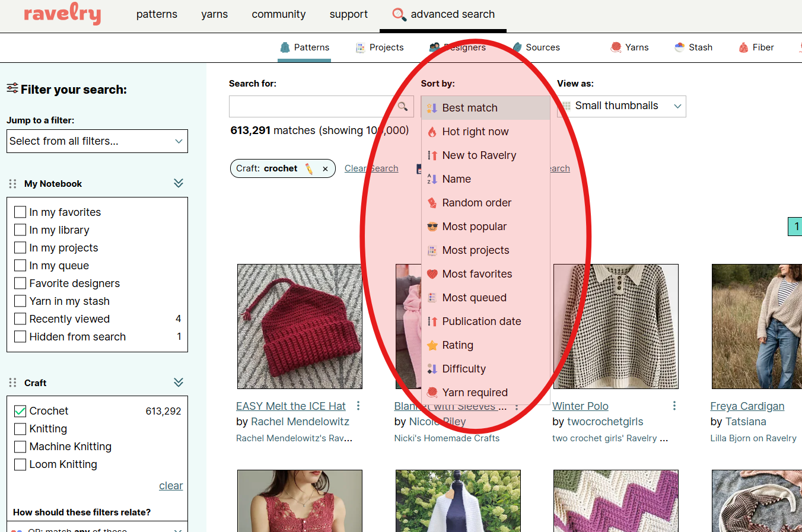Viewport: 802px width, 532px height.
Task: Enable the Knitting craft filter
Action: pos(20,428)
